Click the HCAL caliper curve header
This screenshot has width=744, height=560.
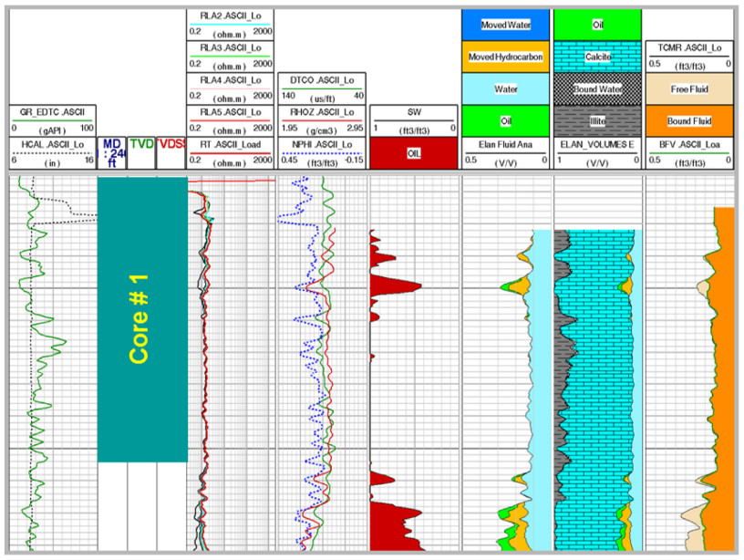pyautogui.click(x=52, y=152)
